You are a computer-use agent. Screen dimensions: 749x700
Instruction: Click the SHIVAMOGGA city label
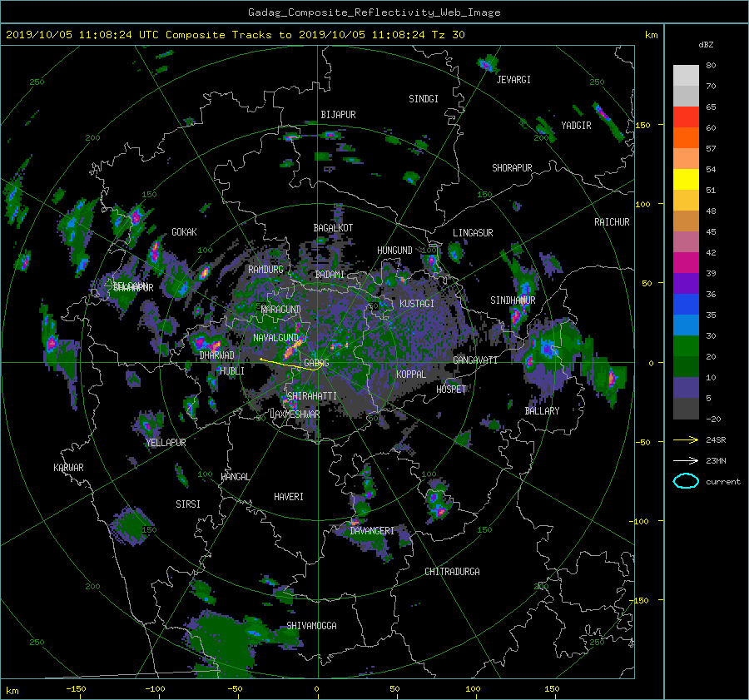tap(311, 626)
